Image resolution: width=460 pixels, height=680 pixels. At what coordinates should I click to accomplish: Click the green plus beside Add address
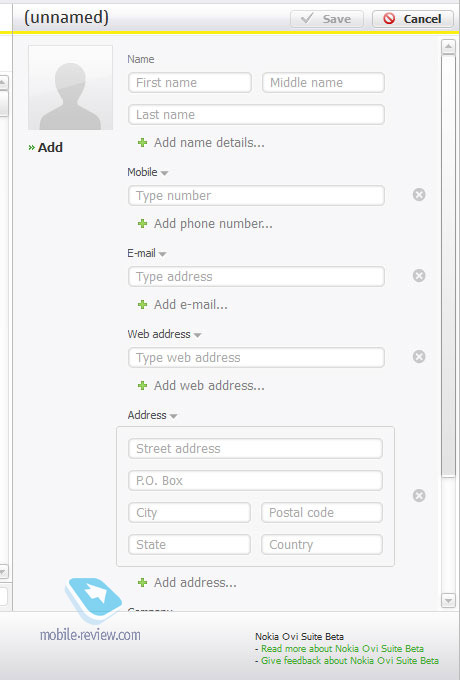click(x=142, y=583)
